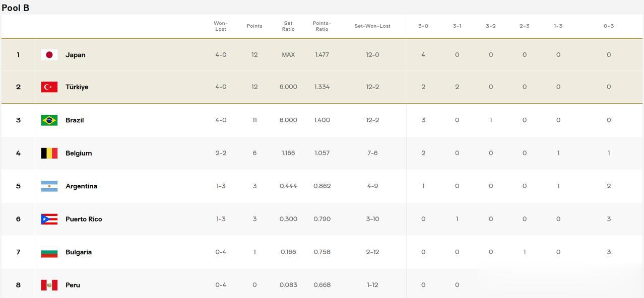Select Belgium's 1.166 set ratio
The image size is (644, 298).
[288, 153]
